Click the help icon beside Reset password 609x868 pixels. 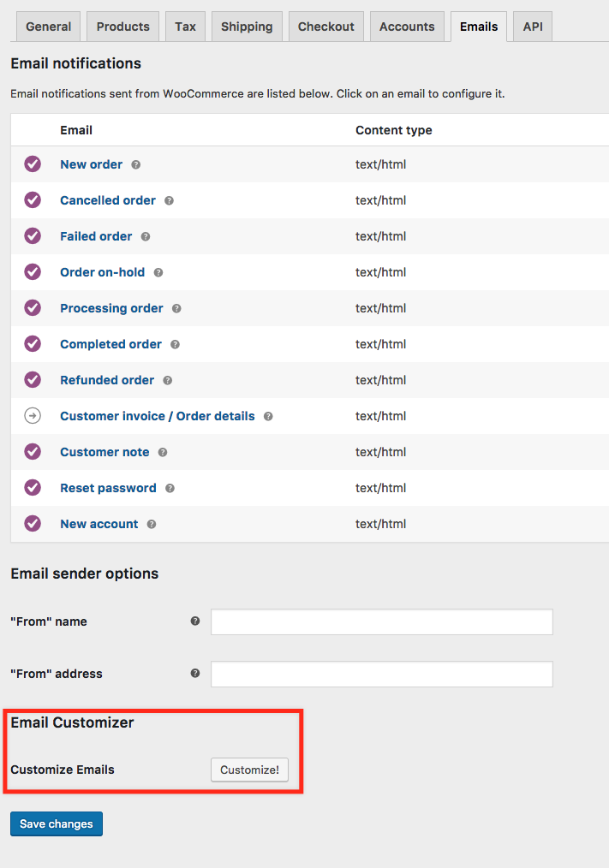[x=170, y=488]
